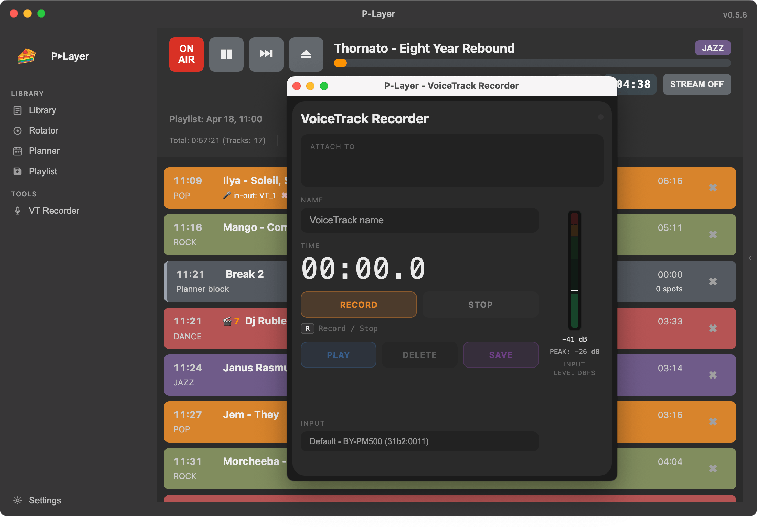Screen dimensions: 757x532
Task: Click the SAVE button in recorder
Action: [x=501, y=355]
